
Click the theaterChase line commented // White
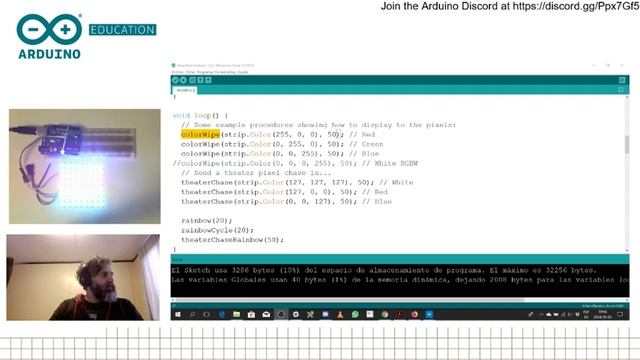(297, 182)
